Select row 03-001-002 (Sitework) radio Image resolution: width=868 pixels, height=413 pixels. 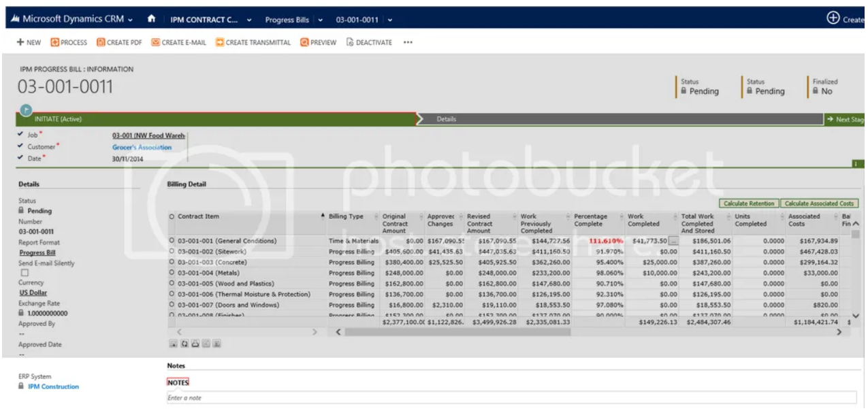[x=172, y=251]
